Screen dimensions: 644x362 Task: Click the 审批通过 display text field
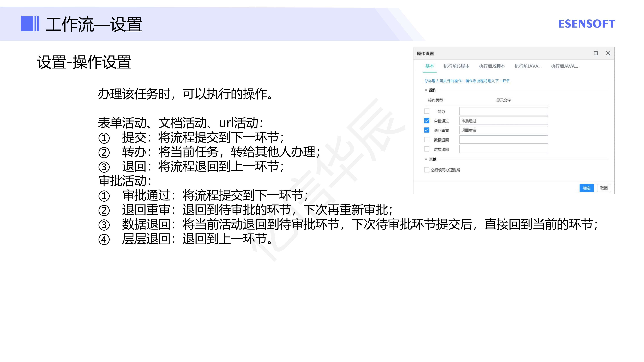tap(503, 121)
